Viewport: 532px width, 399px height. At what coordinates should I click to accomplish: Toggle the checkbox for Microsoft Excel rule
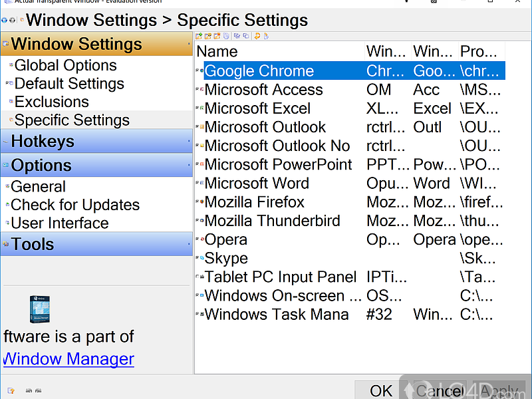click(198, 108)
